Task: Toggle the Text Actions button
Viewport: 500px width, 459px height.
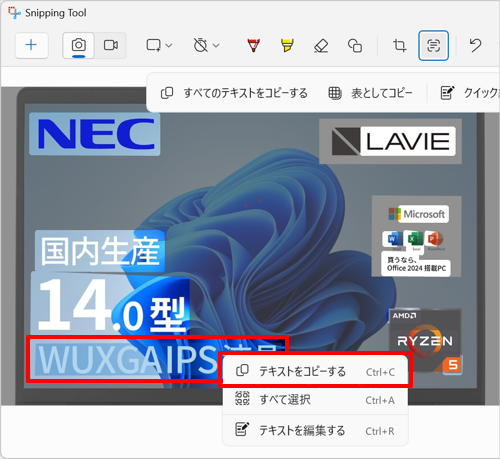Action: click(433, 45)
